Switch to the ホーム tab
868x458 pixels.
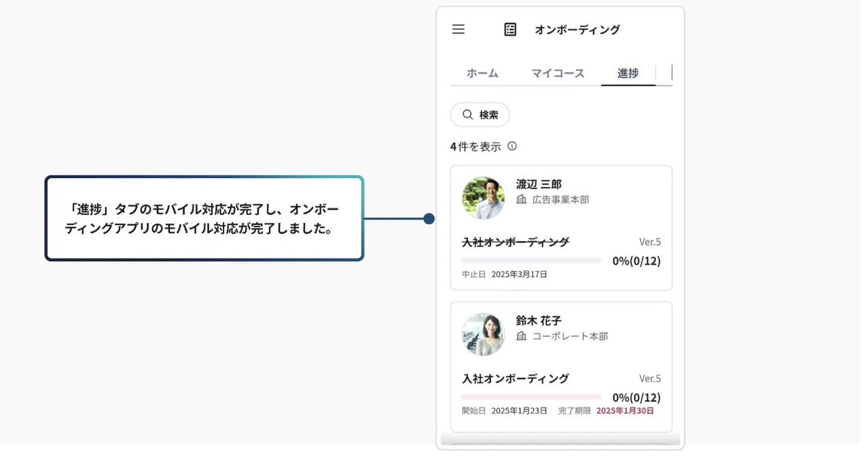[x=482, y=73]
